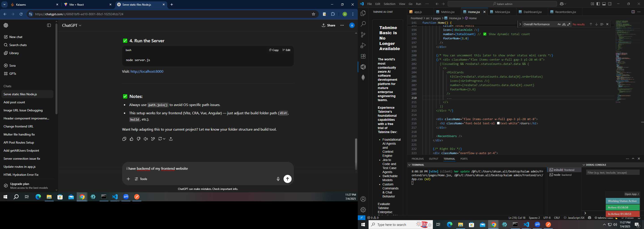Click the Debug Console filter input field
Screen dimensions: 644x229
click(613, 172)
